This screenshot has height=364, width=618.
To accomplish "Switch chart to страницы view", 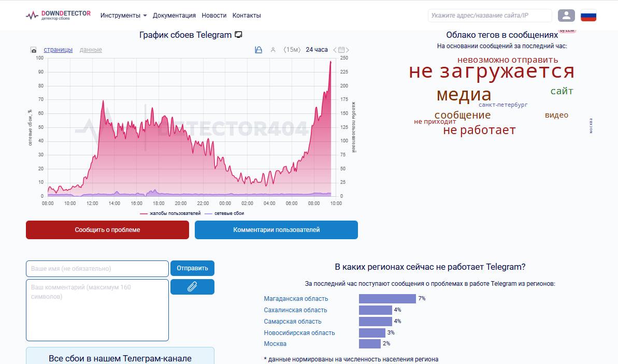I will [x=58, y=50].
